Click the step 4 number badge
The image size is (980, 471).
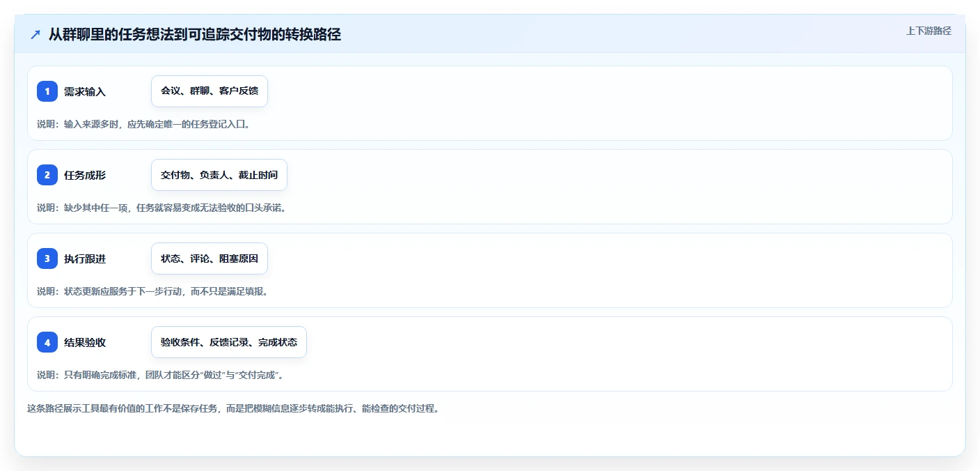pyautogui.click(x=47, y=342)
